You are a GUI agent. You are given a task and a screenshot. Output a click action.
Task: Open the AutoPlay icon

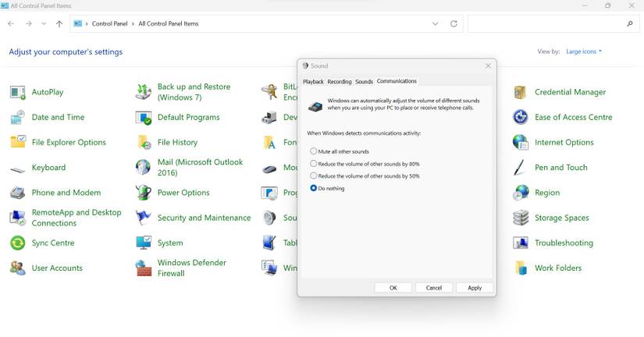click(x=18, y=92)
